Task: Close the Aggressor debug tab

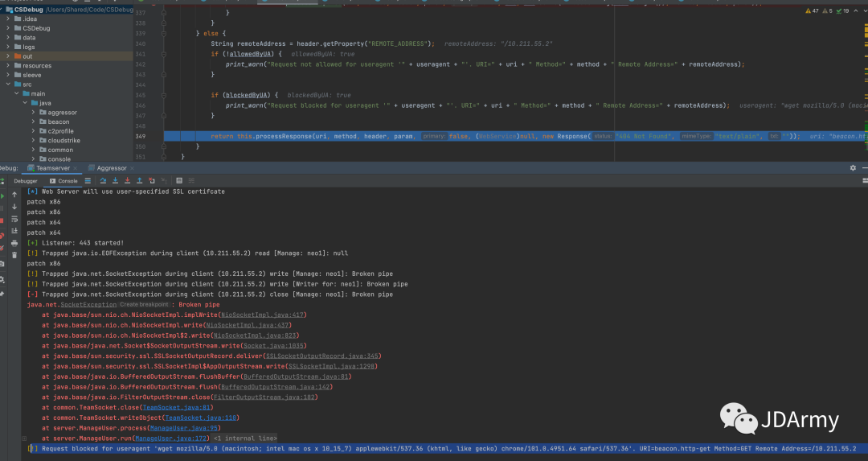Action: (x=133, y=168)
